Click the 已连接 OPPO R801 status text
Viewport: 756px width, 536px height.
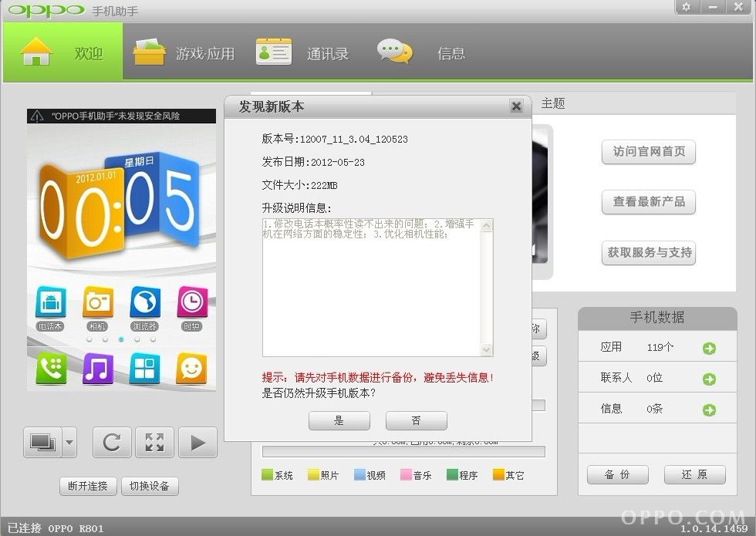[x=56, y=528]
